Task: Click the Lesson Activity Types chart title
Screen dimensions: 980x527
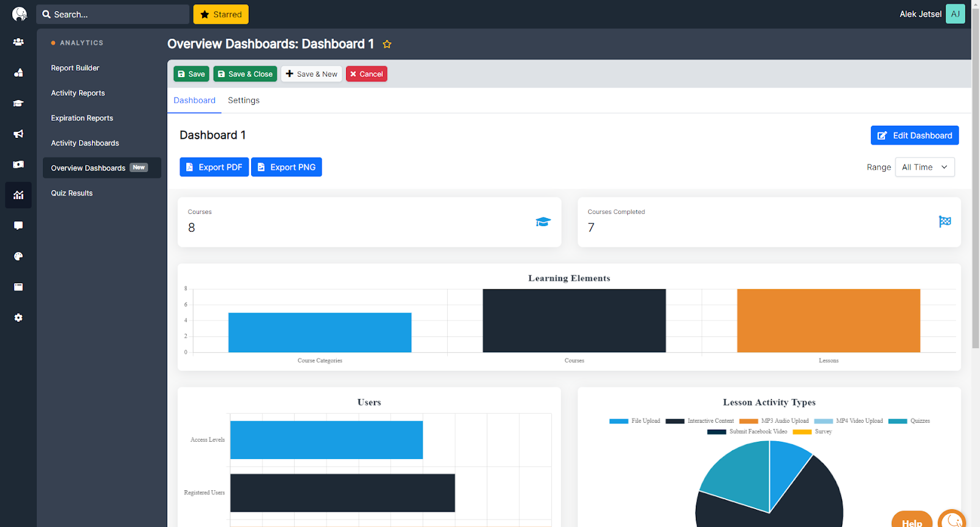Action: [x=769, y=403]
